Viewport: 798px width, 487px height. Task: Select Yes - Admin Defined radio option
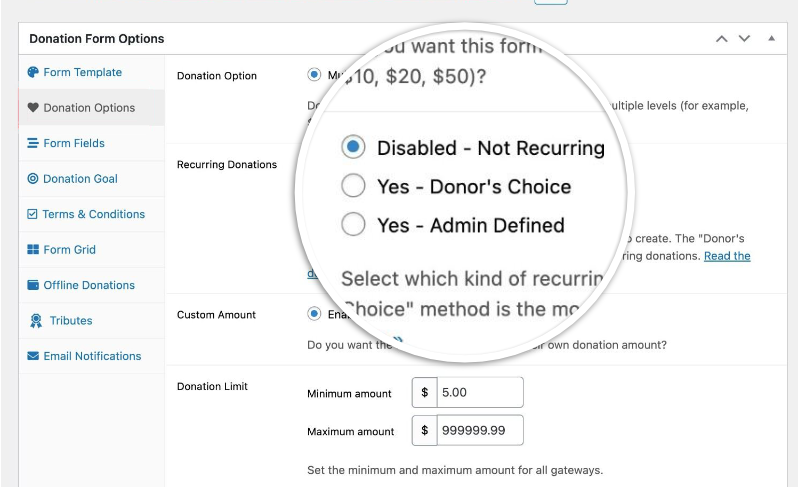(353, 224)
